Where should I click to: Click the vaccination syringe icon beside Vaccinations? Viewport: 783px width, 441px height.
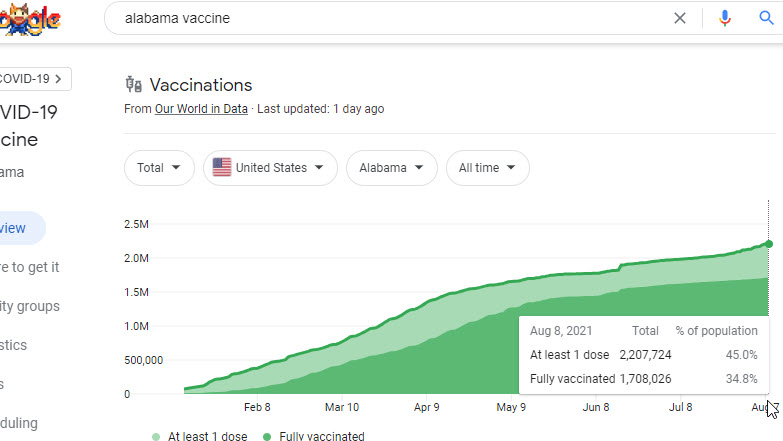pos(133,85)
